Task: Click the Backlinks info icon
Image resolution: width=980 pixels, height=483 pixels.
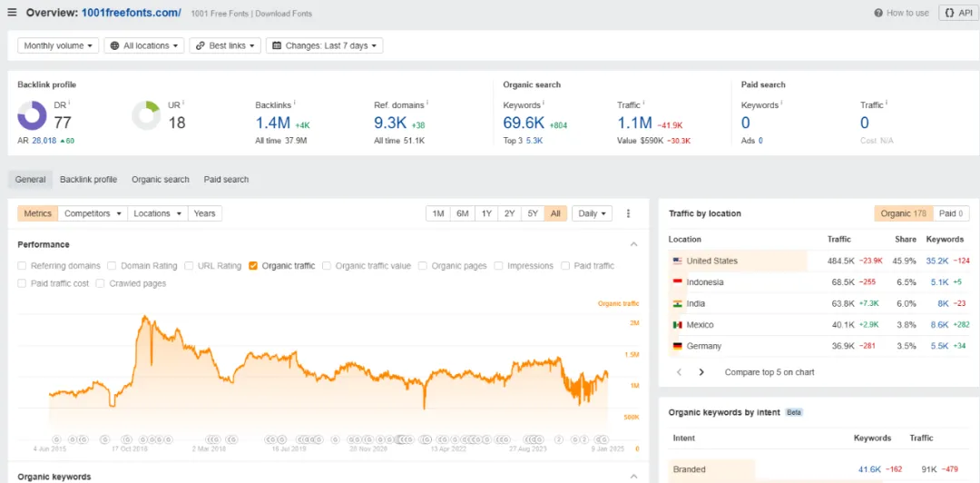Action: coord(294,103)
